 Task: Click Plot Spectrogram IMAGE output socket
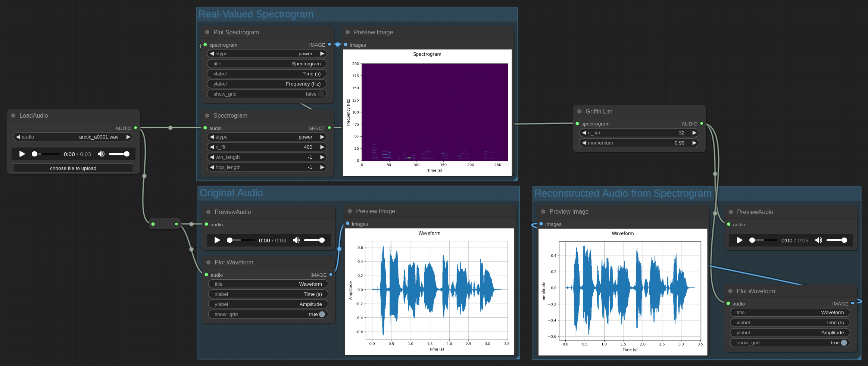coord(329,44)
